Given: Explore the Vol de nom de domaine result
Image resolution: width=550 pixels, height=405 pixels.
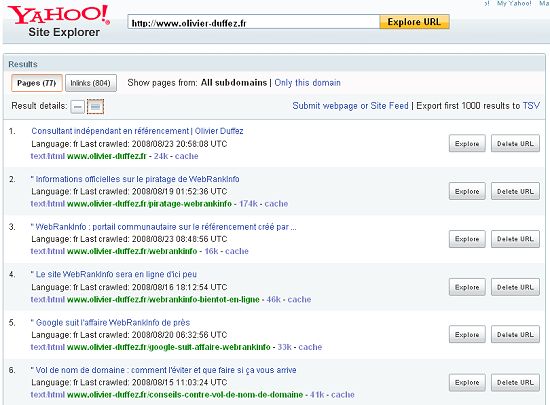Looking at the screenshot, I should (x=467, y=382).
